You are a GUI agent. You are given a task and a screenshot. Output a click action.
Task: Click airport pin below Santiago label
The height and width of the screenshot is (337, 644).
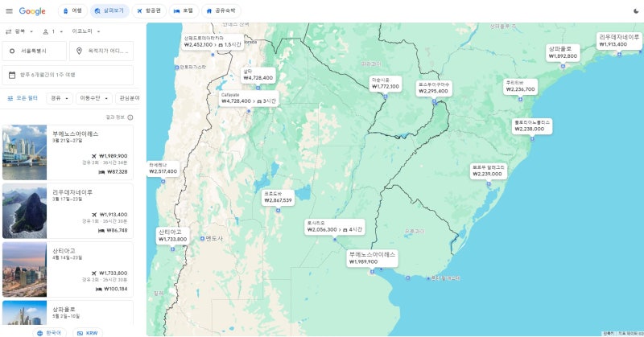tap(172, 249)
